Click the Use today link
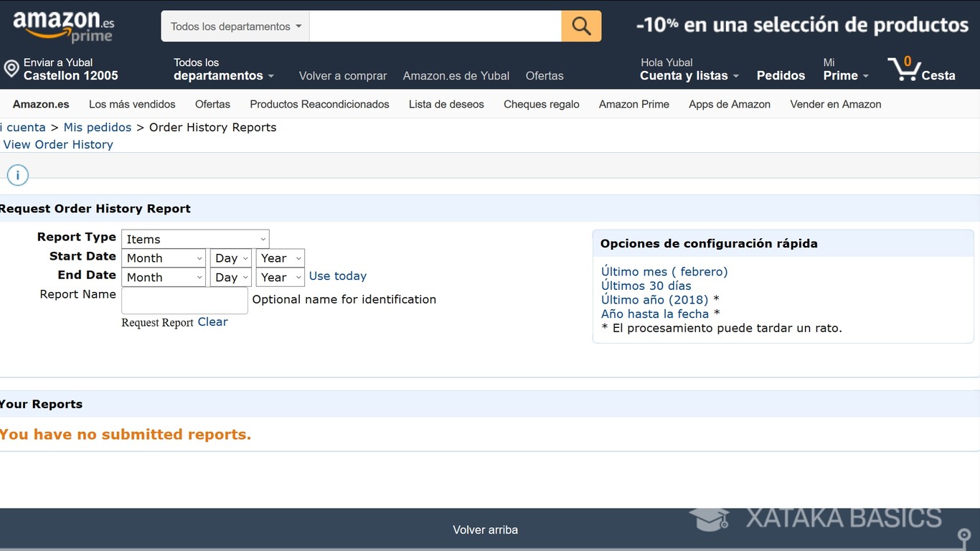The width and height of the screenshot is (980, 551). [337, 275]
